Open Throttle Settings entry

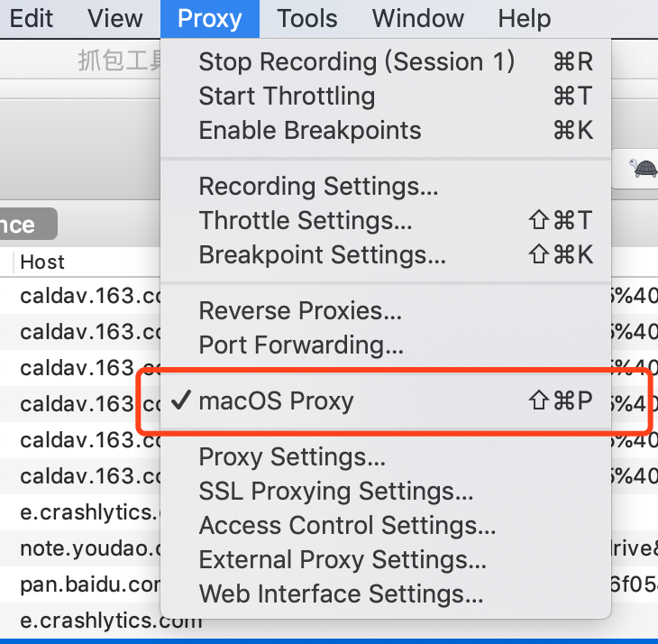(386, 220)
